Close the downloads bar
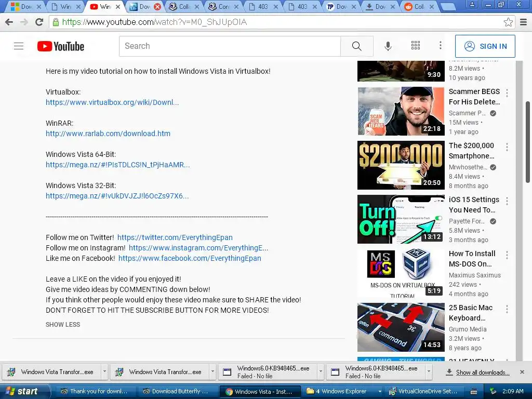The height and width of the screenshot is (399, 532). pyautogui.click(x=522, y=372)
